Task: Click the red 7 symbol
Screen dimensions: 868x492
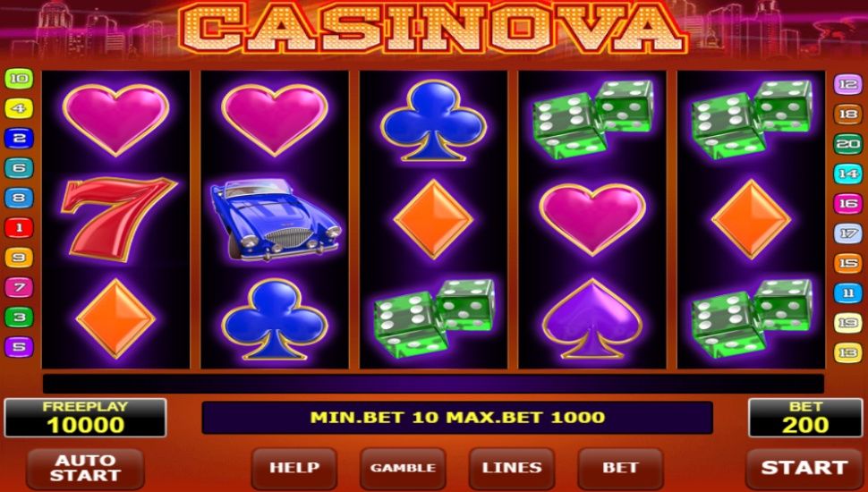Action: (118, 218)
